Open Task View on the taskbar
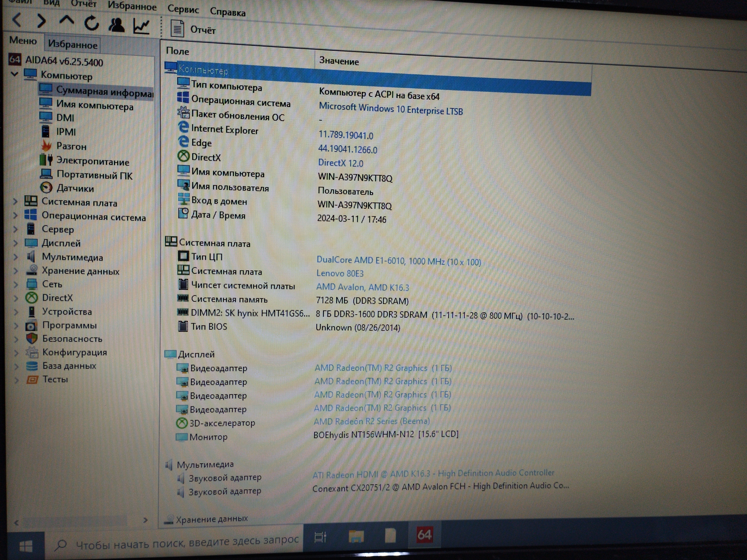The height and width of the screenshot is (560, 747). point(320,537)
